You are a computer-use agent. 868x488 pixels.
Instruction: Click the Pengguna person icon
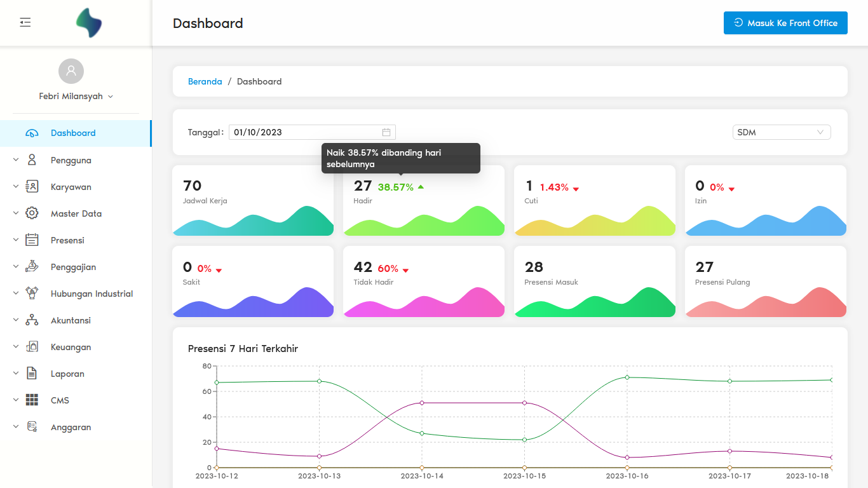click(x=32, y=160)
